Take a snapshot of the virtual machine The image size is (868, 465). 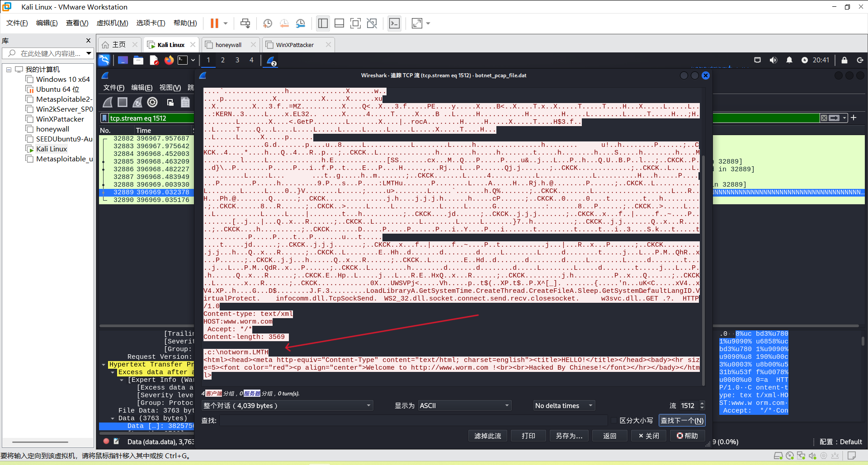point(268,23)
